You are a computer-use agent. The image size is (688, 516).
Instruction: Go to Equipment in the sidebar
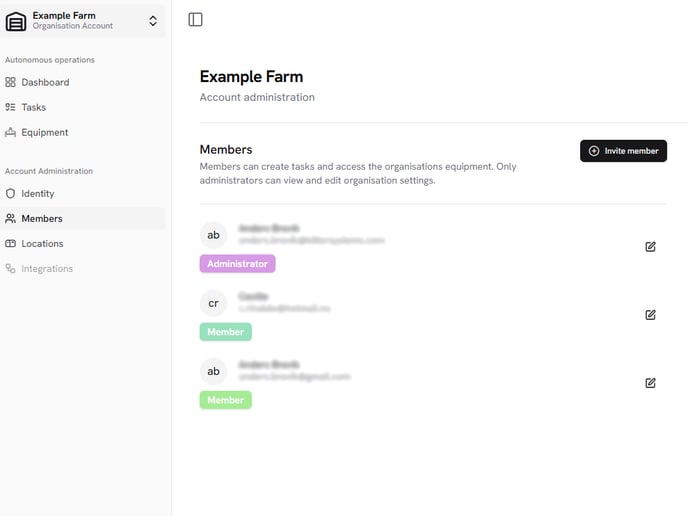45,132
